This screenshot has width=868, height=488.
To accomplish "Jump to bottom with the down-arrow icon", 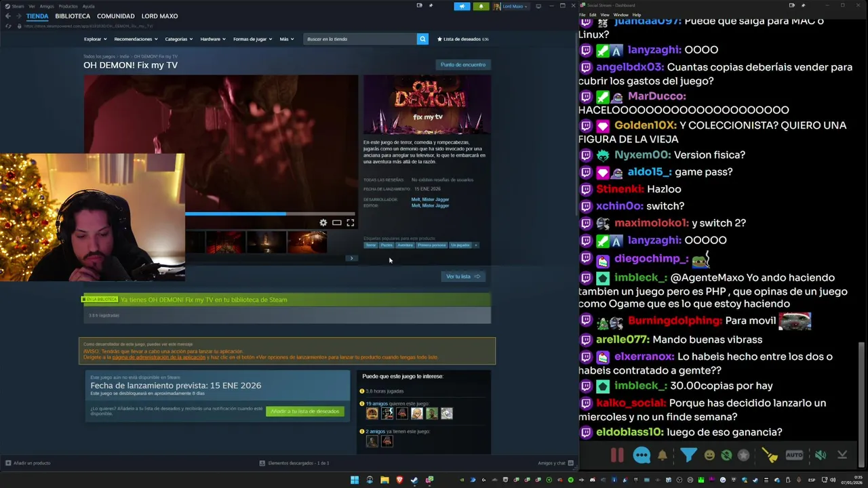I will [842, 455].
